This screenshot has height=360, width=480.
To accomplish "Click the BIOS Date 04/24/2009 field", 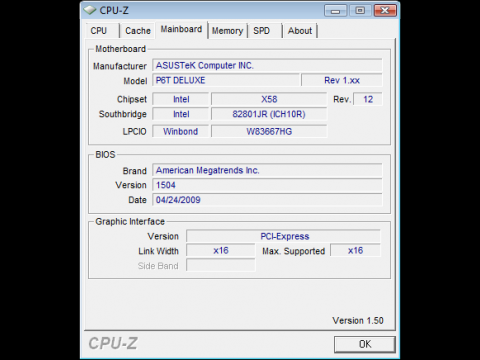I will (267, 200).
